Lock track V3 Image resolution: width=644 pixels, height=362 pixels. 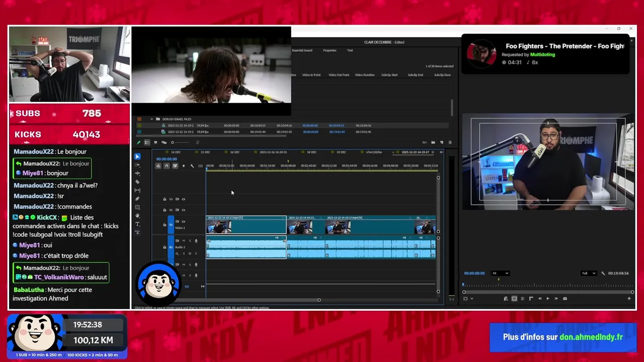(165, 199)
